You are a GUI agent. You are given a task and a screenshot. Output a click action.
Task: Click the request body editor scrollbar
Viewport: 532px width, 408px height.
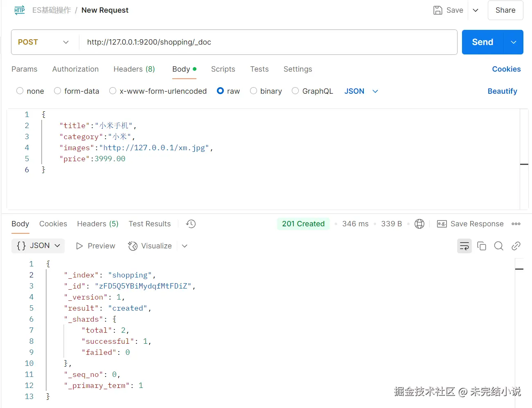coord(524,164)
